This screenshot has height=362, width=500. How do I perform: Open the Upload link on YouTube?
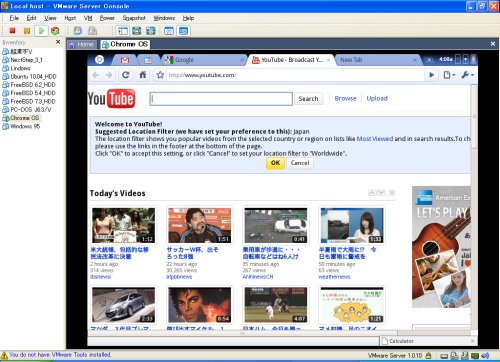(377, 98)
